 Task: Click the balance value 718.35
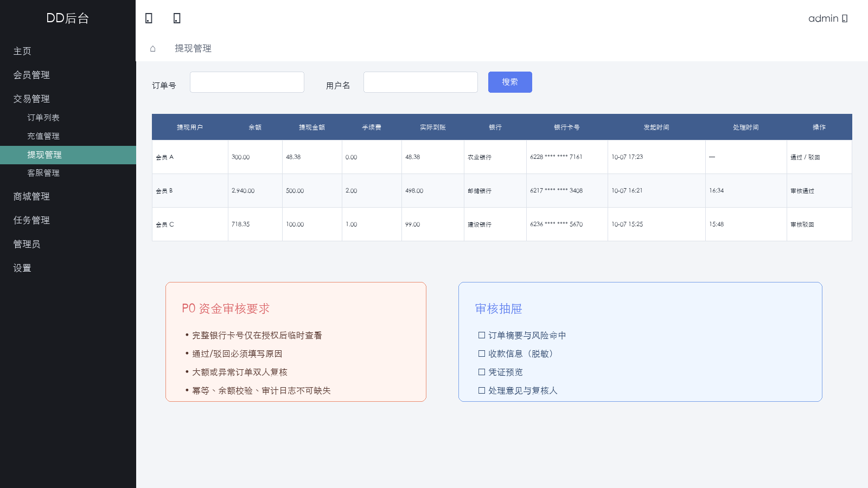(241, 224)
